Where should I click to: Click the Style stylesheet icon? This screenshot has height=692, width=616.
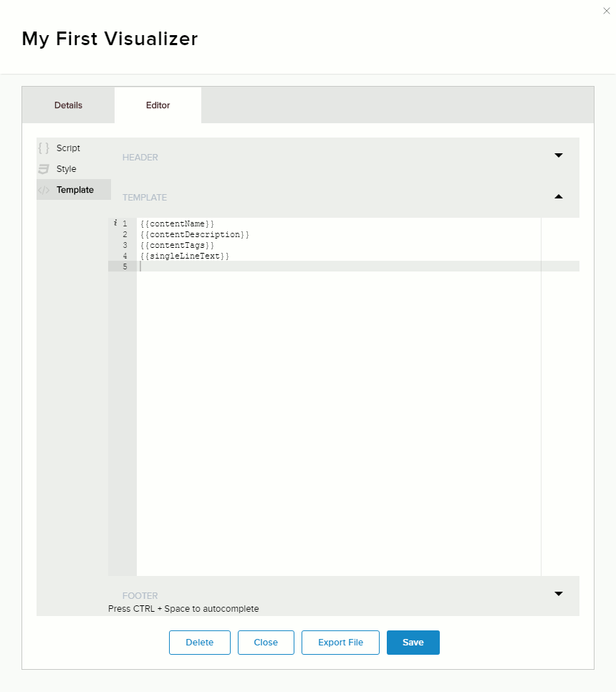[x=44, y=169]
